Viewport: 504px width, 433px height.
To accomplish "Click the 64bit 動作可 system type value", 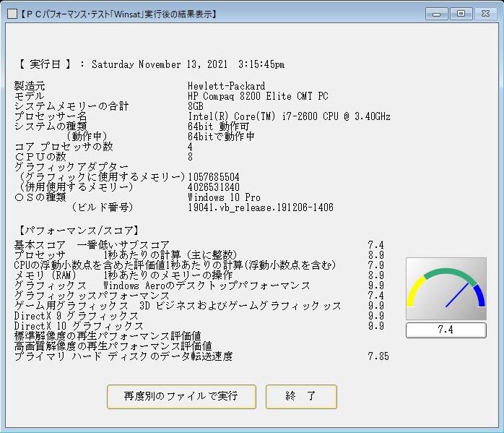I will [218, 127].
